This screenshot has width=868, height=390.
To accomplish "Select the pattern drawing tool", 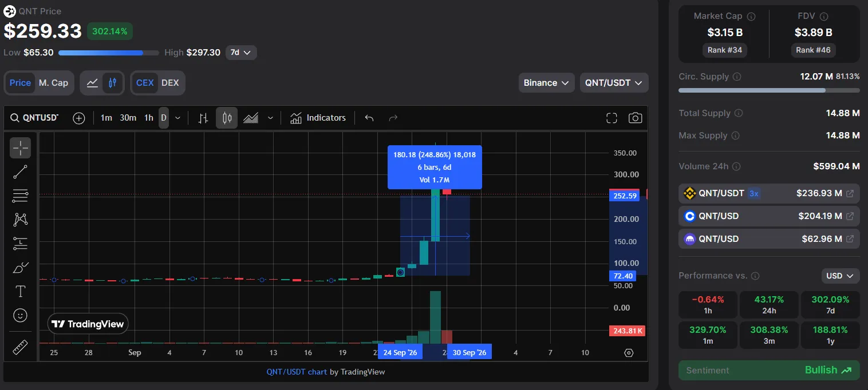I will tap(20, 219).
